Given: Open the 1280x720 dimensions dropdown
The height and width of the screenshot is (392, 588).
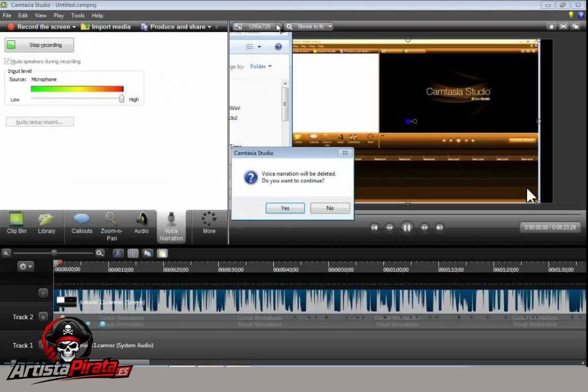Looking at the screenshot, I should click(278, 27).
